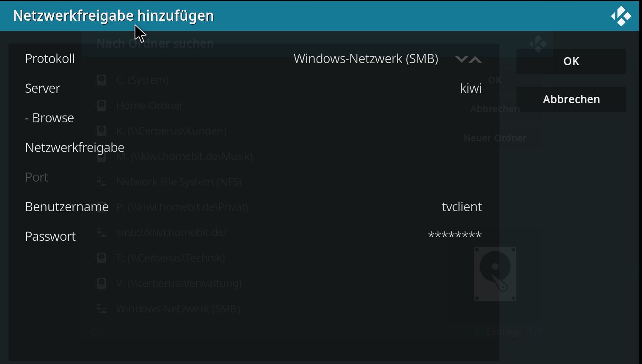Click the dimmed Neuer Ordner button
This screenshot has width=642, height=364.
click(495, 138)
